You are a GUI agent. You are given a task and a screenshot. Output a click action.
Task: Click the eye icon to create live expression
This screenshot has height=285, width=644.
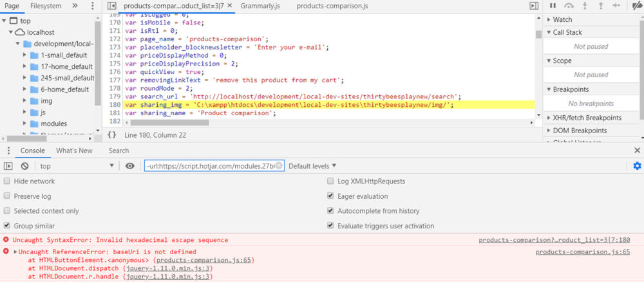pos(130,166)
